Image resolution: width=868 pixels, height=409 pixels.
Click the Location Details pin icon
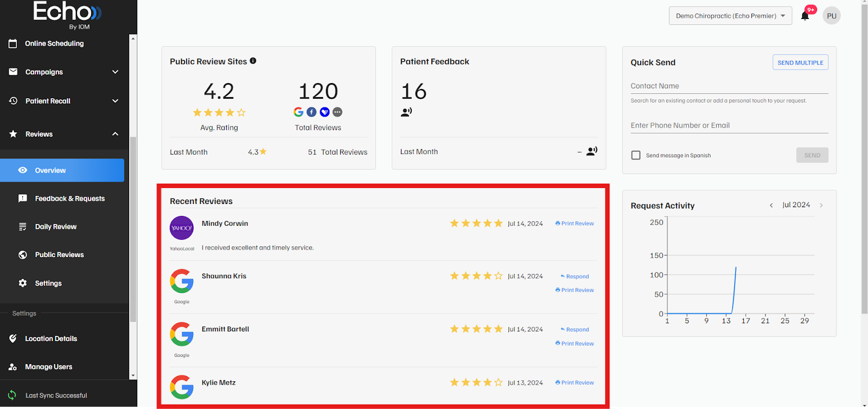coord(13,338)
